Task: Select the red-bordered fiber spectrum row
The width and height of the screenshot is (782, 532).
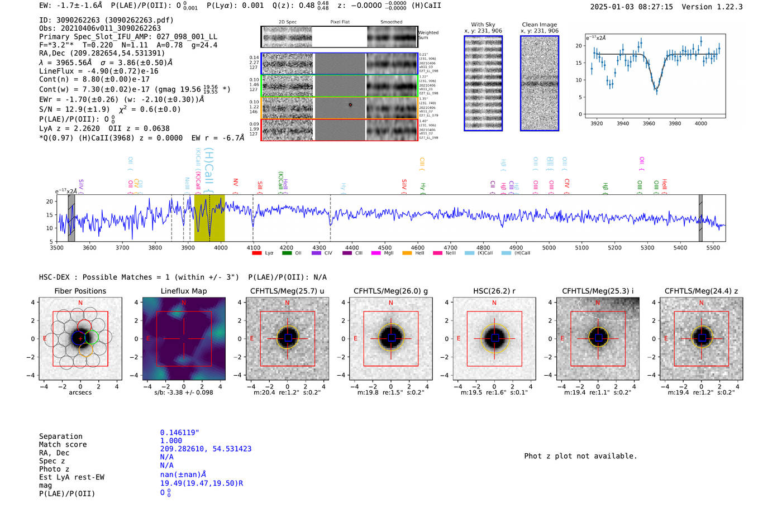Action: (340, 130)
